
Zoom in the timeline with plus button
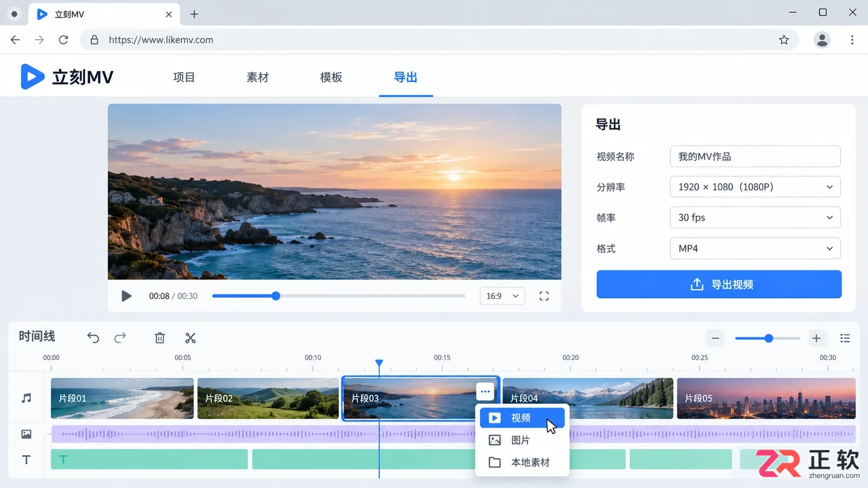tap(816, 339)
